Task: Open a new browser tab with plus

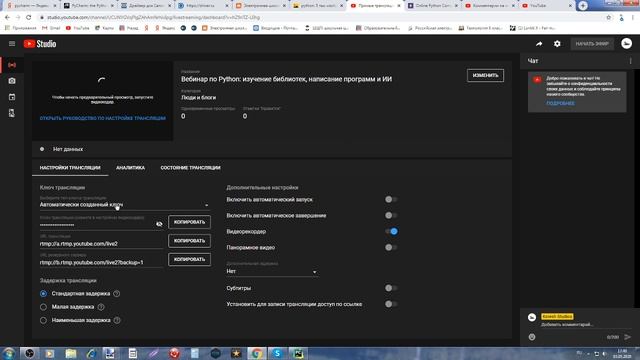Action: pyautogui.click(x=583, y=5)
